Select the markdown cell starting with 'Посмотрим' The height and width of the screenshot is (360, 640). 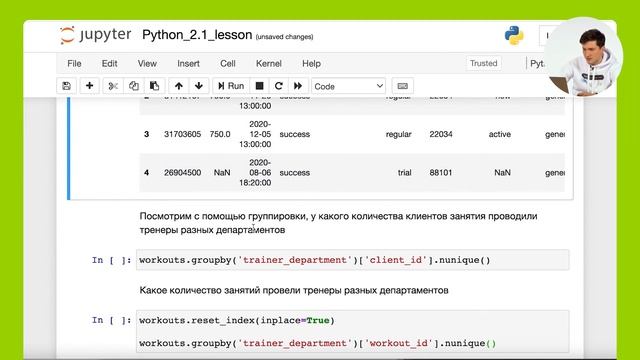point(338,223)
